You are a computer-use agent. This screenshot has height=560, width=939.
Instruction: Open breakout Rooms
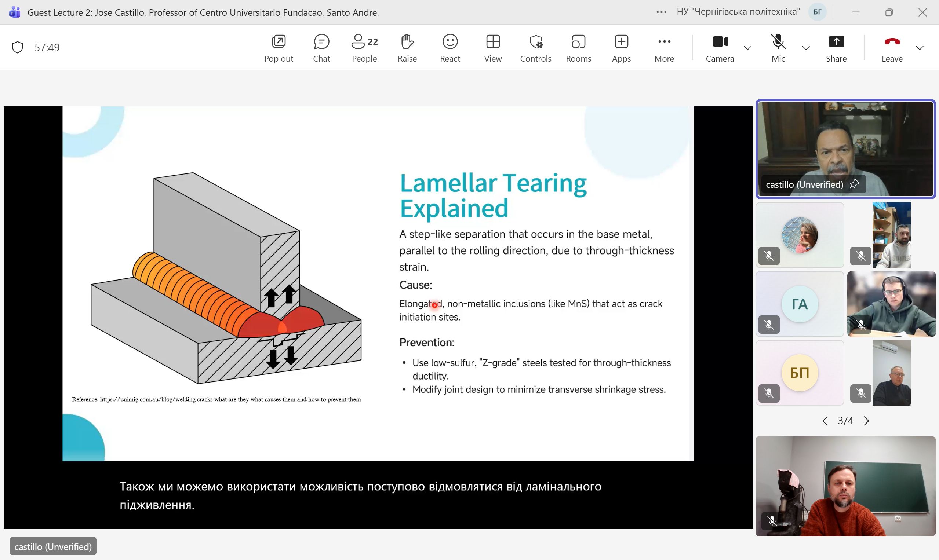point(578,48)
